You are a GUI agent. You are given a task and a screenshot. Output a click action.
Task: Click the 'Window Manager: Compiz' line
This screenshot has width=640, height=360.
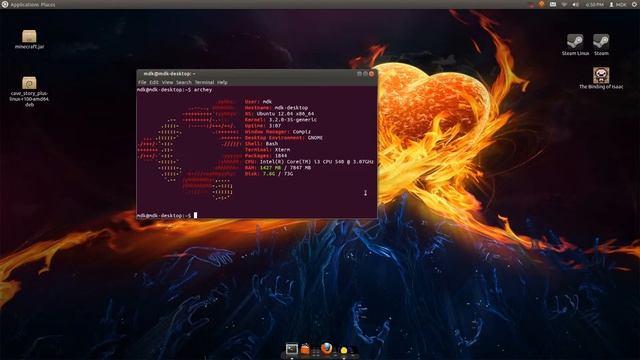point(278,132)
